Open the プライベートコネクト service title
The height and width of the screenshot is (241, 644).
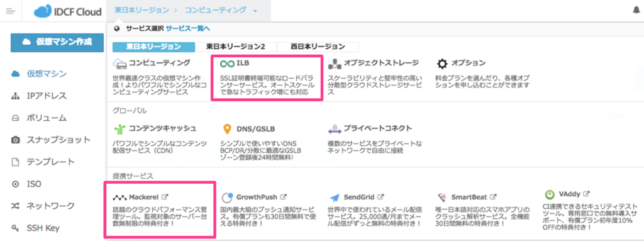378,129
